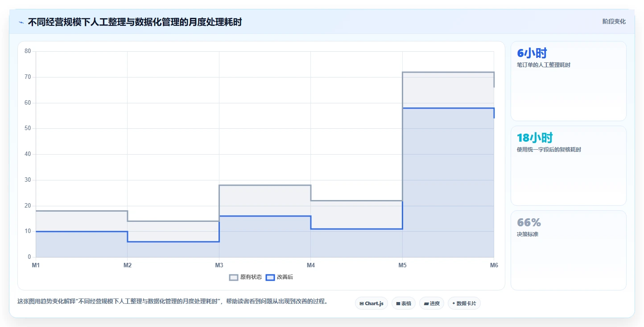Click the M4 axis label
Screen dimensions: 644x327
click(x=311, y=265)
